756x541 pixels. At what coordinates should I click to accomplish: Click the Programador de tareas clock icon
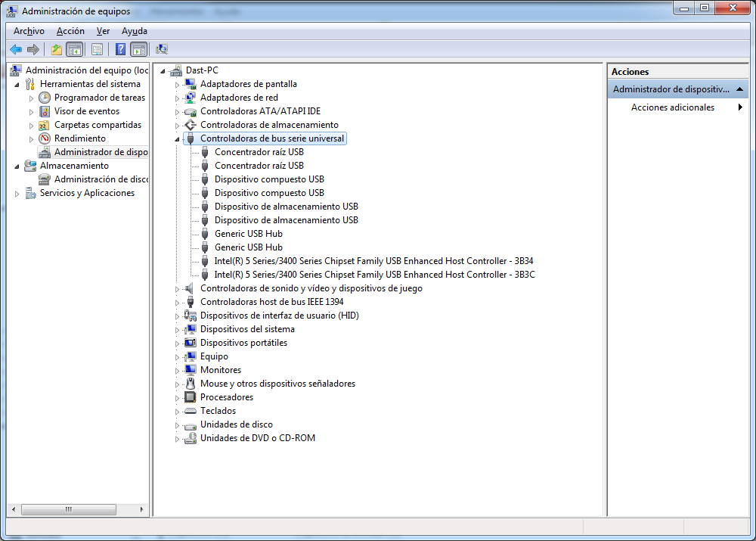pyautogui.click(x=45, y=98)
